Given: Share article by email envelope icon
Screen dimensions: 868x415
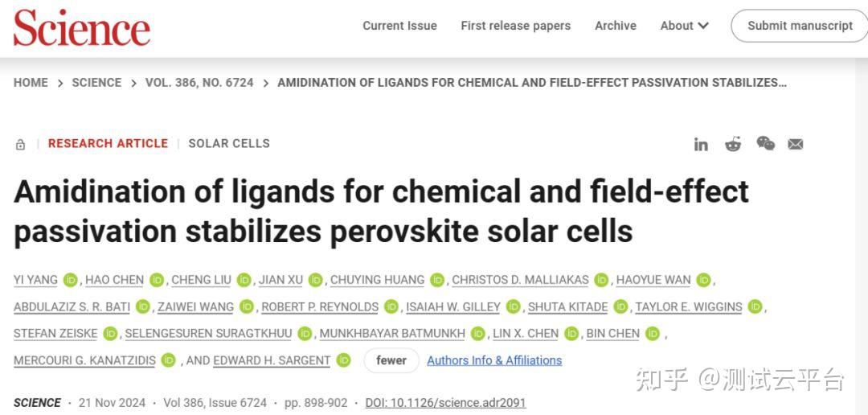Looking at the screenshot, I should click(796, 144).
